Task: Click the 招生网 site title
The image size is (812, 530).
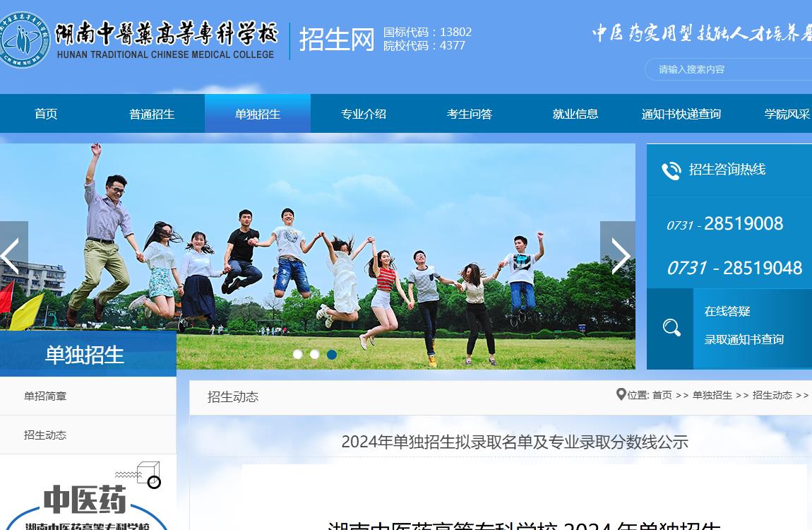Action: coord(337,40)
